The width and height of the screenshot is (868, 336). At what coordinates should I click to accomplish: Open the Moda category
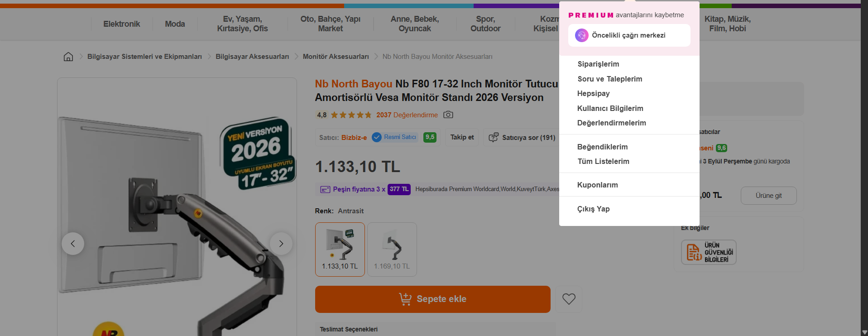175,24
